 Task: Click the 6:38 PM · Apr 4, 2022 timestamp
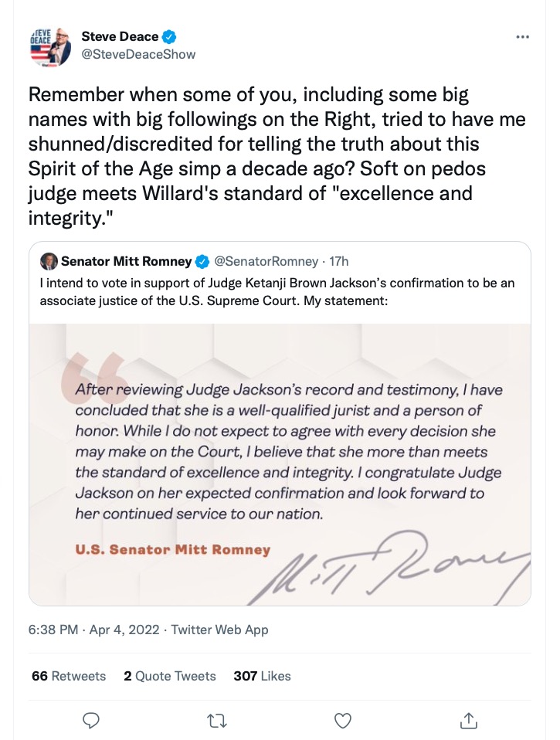(x=94, y=630)
